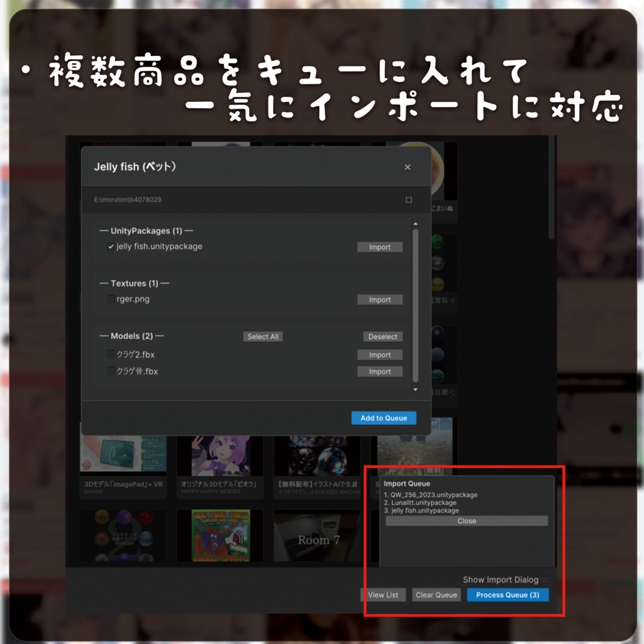Deselect all models
The image size is (644, 644).
point(382,336)
